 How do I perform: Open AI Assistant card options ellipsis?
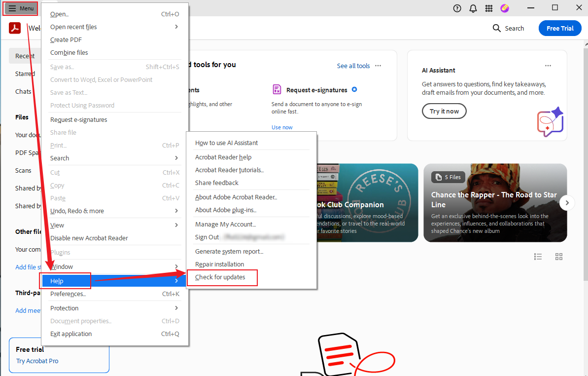548,66
